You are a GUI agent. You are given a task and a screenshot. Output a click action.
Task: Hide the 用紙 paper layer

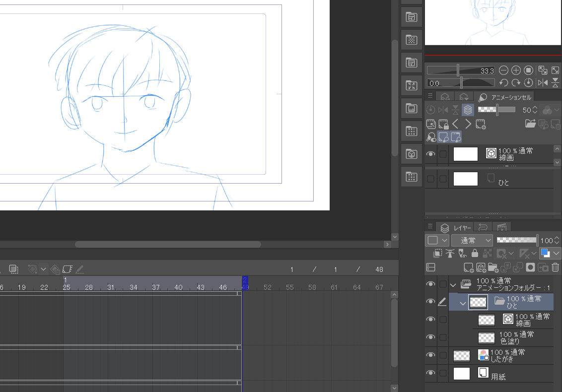(x=430, y=373)
